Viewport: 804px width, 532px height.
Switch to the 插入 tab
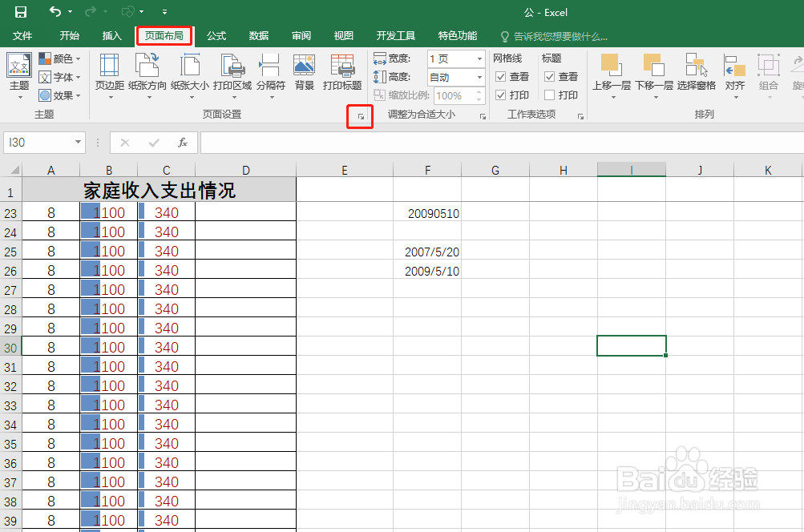click(x=111, y=36)
